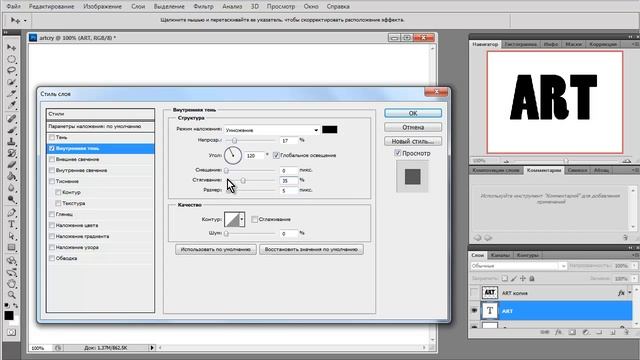Select the Paint Bucket tool
The width and height of the screenshot is (640, 360).
click(x=11, y=176)
